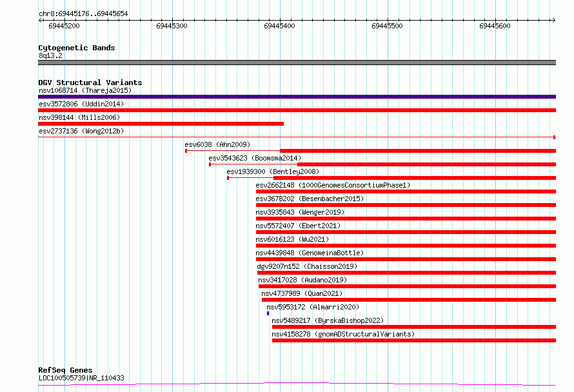The image size is (574, 392).
Task: Open the dgv9207n152 (Chaisson2019) label
Action: (307, 266)
